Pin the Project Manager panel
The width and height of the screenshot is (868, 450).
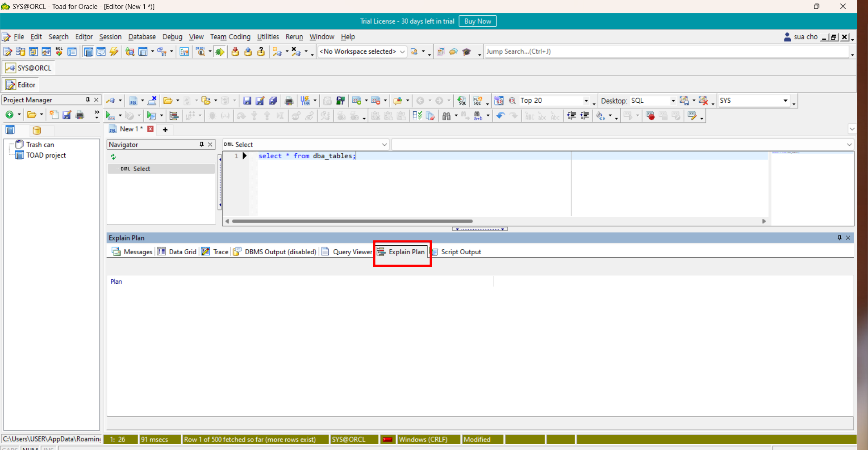pos(88,100)
